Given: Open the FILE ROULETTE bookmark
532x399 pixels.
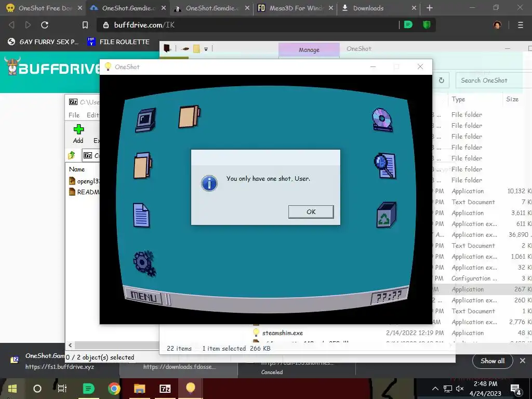Looking at the screenshot, I should click(118, 42).
